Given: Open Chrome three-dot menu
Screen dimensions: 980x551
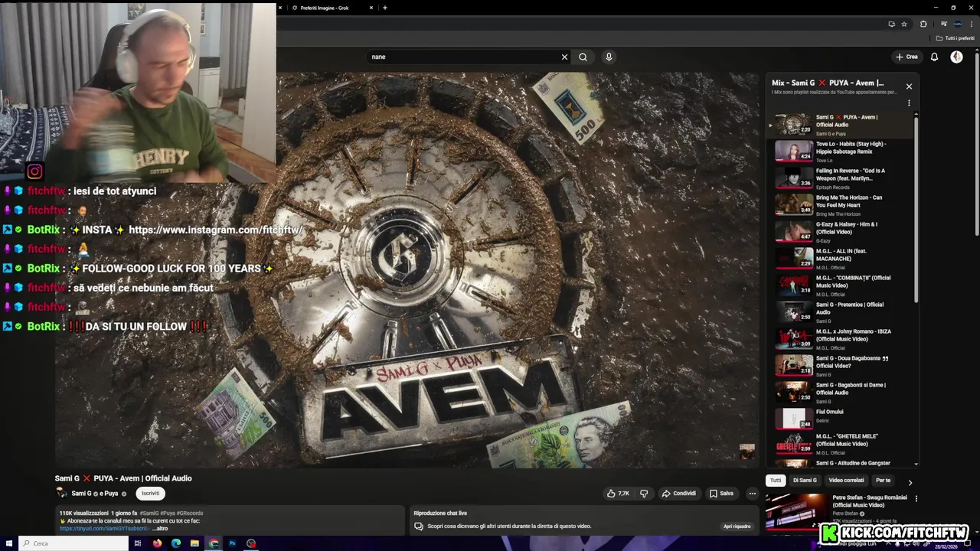Looking at the screenshot, I should pyautogui.click(x=972, y=24).
